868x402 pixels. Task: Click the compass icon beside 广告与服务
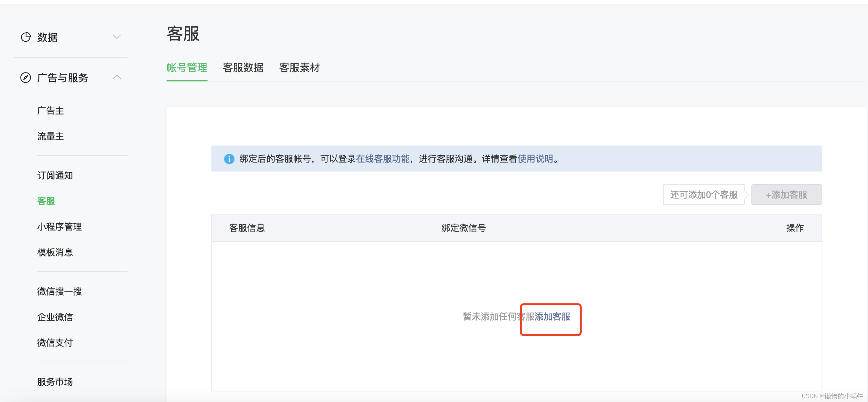pyautogui.click(x=26, y=78)
